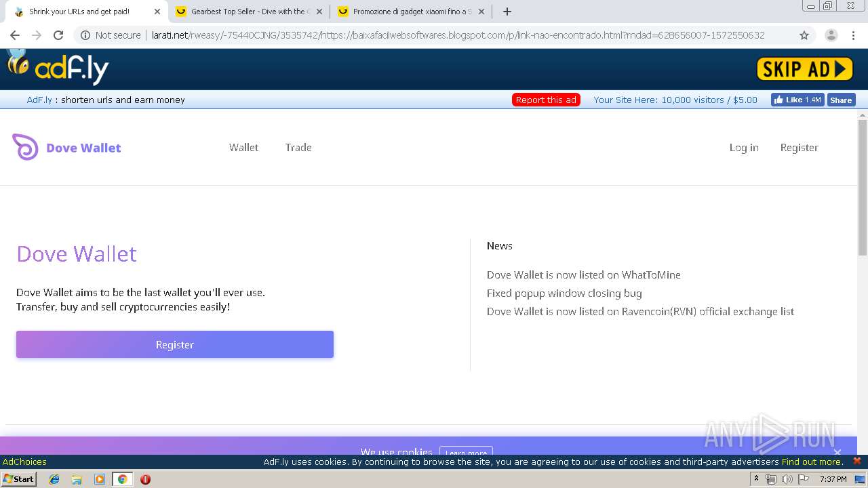Show hidden system tray icons
The image size is (868, 488).
point(756,479)
